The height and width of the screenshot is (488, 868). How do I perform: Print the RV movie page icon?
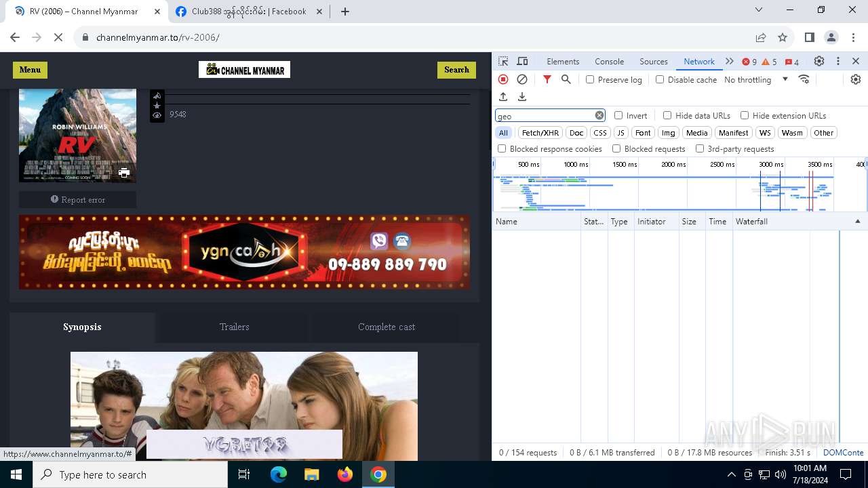coord(124,173)
